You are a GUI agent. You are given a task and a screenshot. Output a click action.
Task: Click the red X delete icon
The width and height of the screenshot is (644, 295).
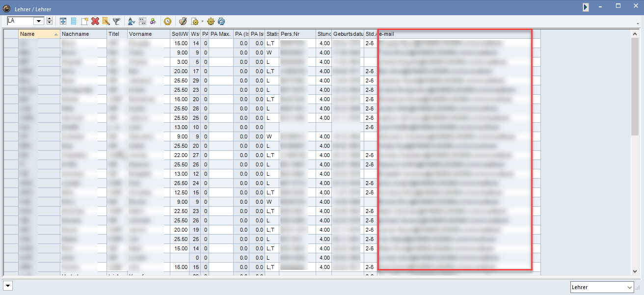pyautogui.click(x=95, y=21)
